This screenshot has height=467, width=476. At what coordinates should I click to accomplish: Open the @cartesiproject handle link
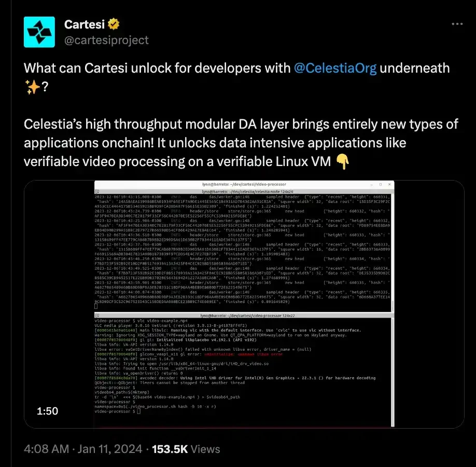106,40
